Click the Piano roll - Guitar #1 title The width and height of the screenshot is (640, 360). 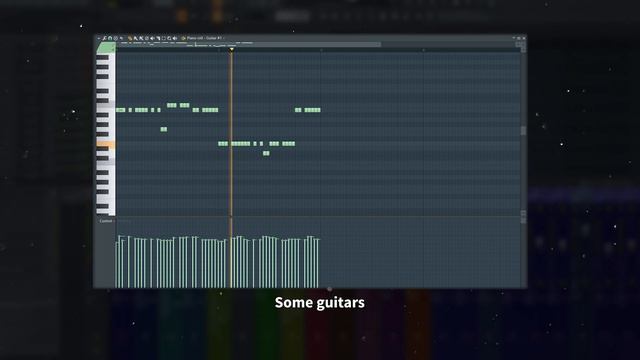(204, 38)
